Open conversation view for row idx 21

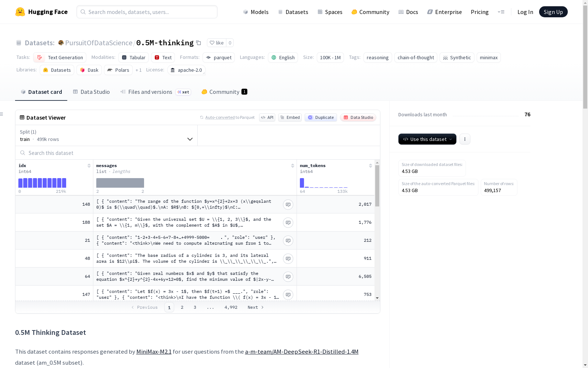coord(288,241)
